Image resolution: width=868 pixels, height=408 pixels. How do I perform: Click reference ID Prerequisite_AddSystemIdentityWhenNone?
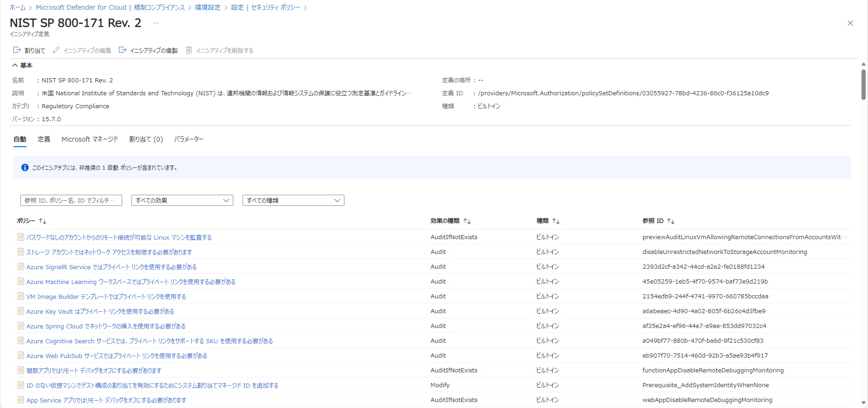(706, 385)
